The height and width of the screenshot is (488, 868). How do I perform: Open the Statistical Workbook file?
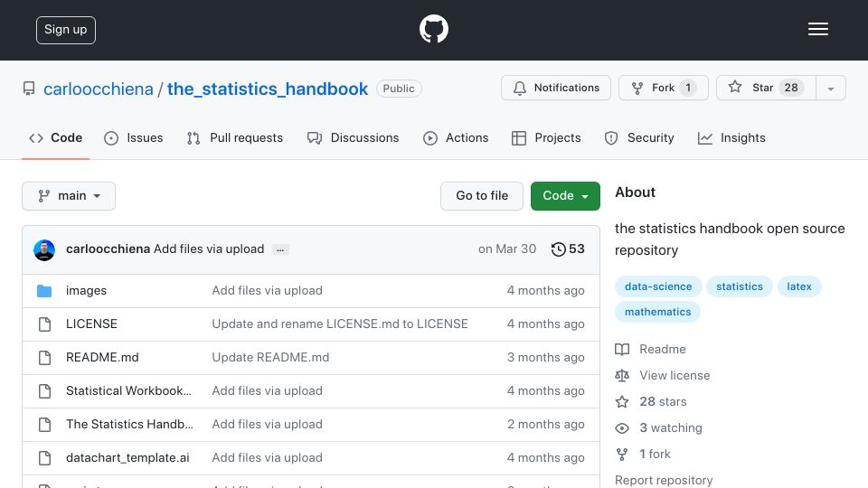128,390
